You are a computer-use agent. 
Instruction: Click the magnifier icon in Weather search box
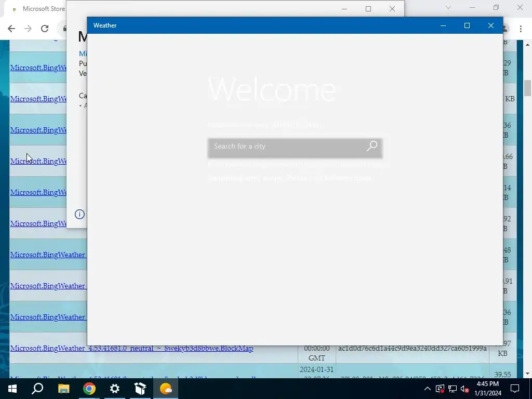372,146
